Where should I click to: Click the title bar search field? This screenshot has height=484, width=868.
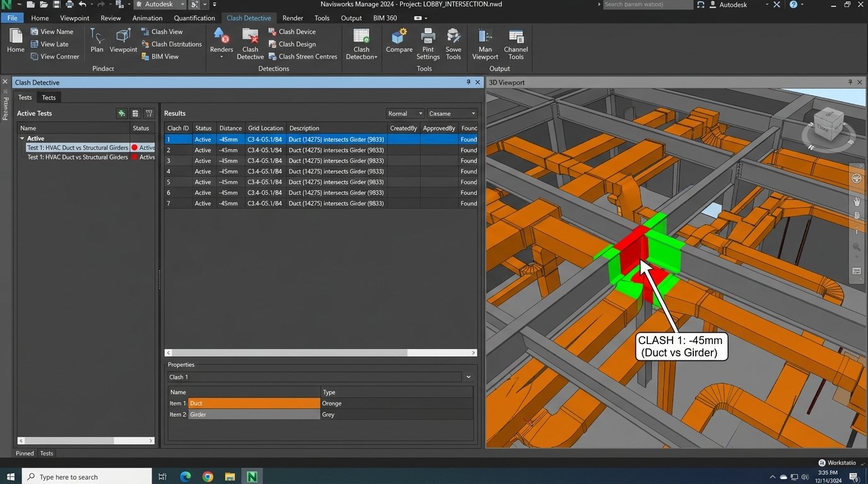(x=647, y=5)
